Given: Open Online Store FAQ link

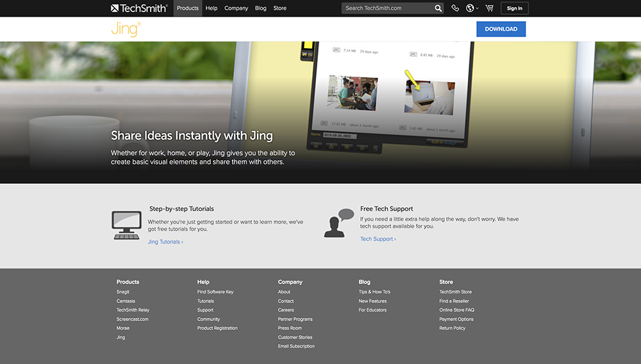Looking at the screenshot, I should tap(456, 310).
